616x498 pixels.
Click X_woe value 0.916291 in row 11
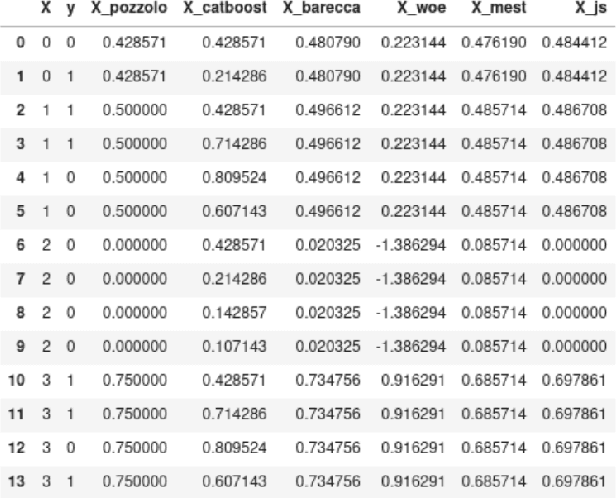pos(413,414)
